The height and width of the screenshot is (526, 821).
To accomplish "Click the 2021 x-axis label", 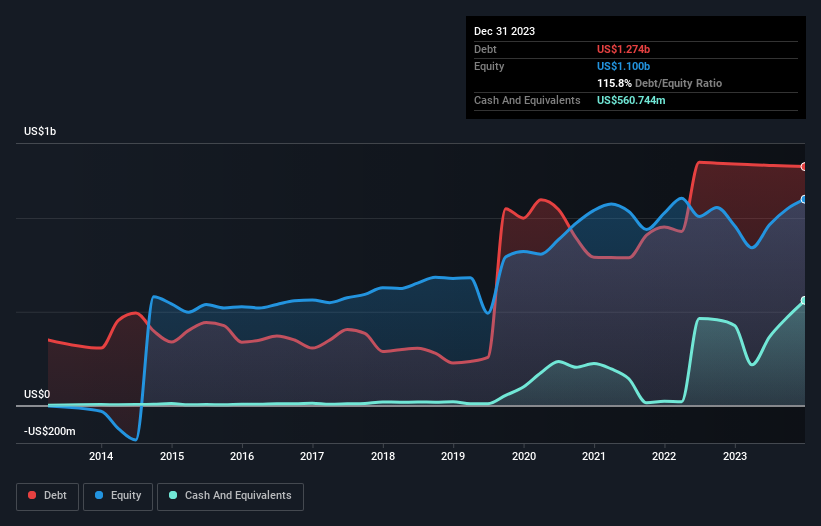I will pos(594,456).
